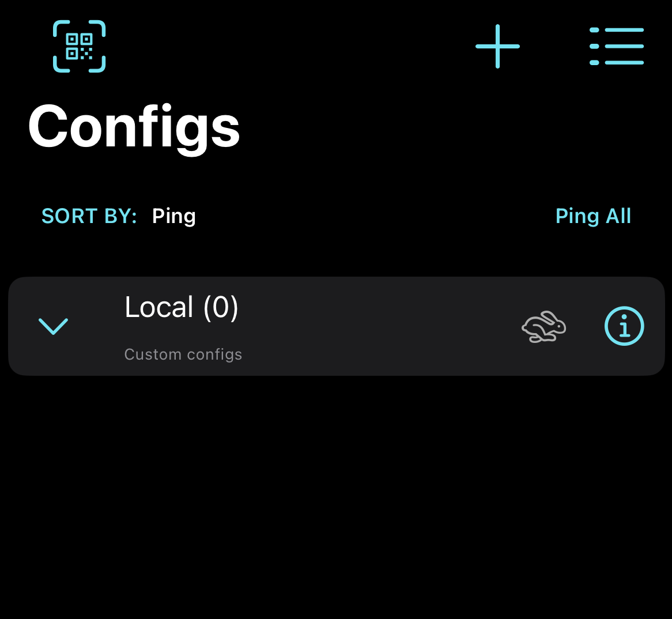Change the Ping sort option
This screenshot has height=619, width=672.
click(174, 216)
